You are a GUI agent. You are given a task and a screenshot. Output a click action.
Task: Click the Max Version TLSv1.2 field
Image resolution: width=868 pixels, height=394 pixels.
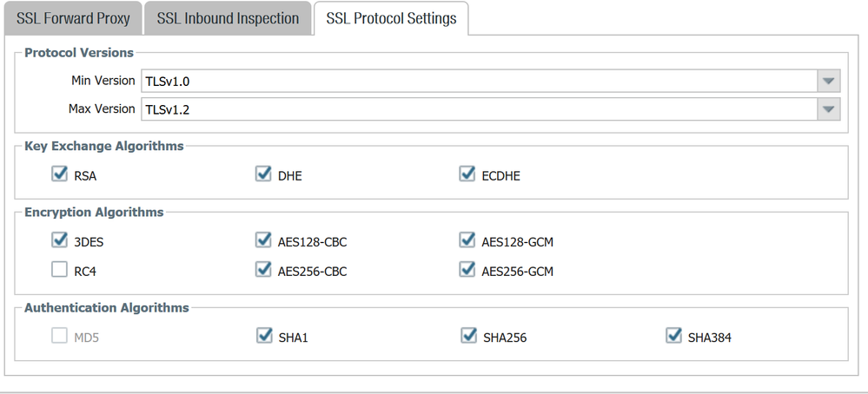coord(478,109)
